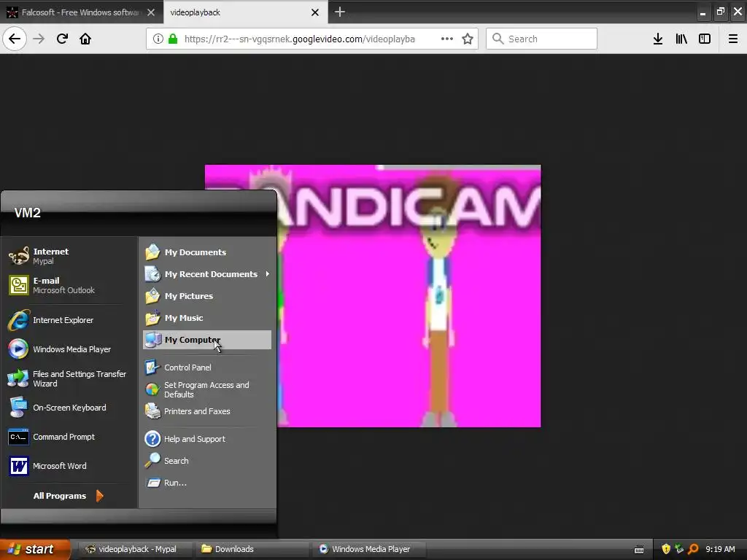
Task: Launch Internet Mypal from Start menu
Action: 69,256
